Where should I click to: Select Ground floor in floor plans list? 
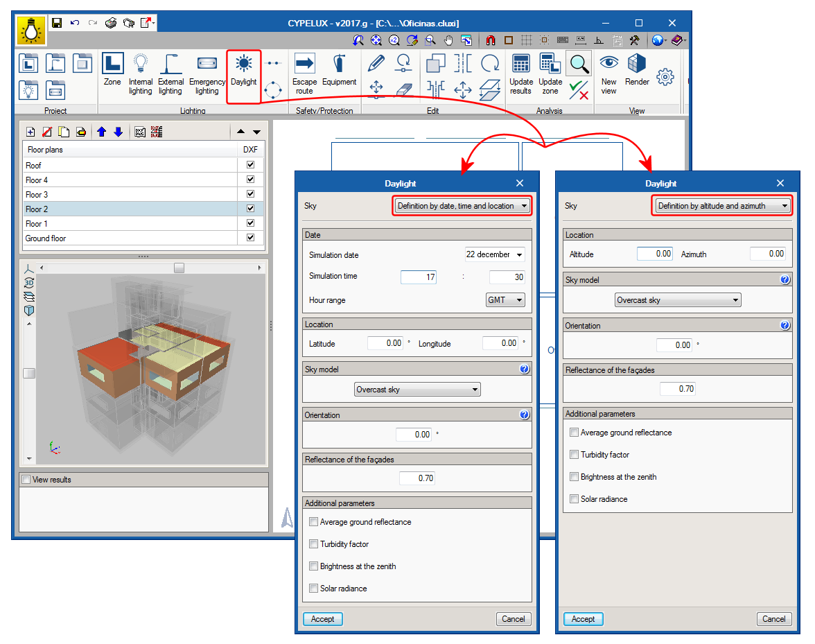[46, 238]
